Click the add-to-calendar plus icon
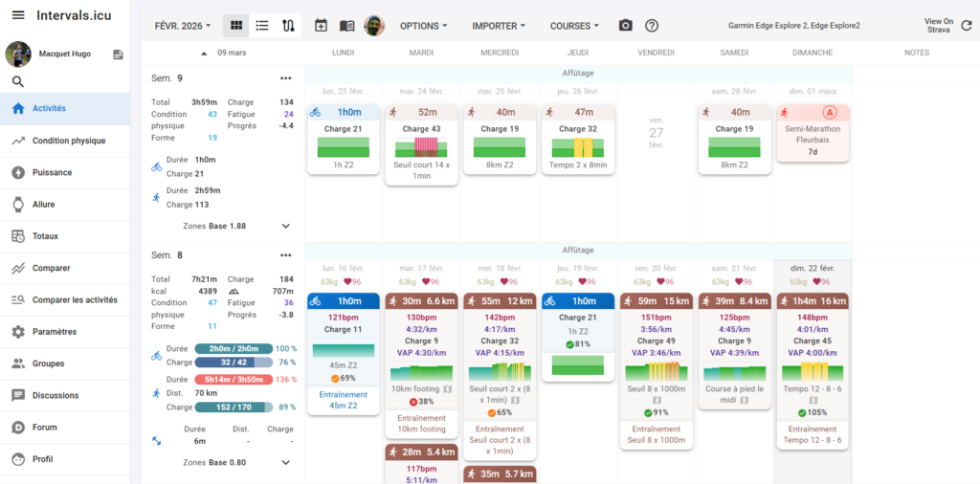980x484 pixels. pos(321,26)
